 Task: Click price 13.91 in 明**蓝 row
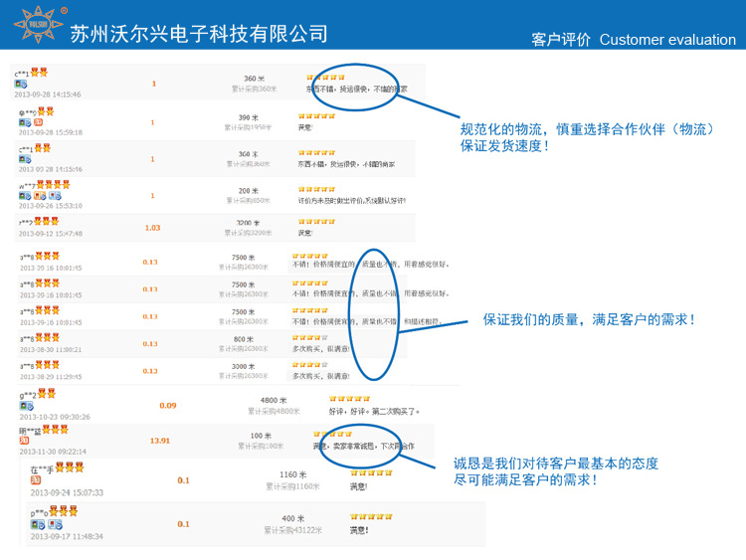click(159, 440)
